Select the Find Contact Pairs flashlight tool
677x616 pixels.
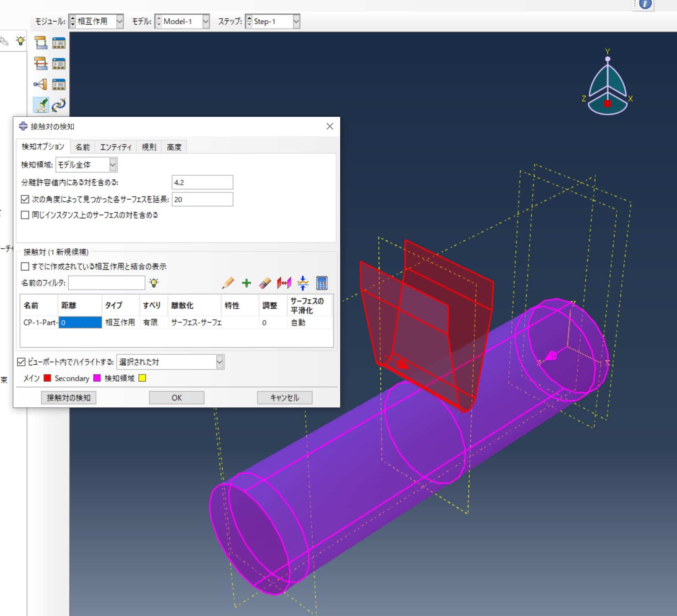40,105
